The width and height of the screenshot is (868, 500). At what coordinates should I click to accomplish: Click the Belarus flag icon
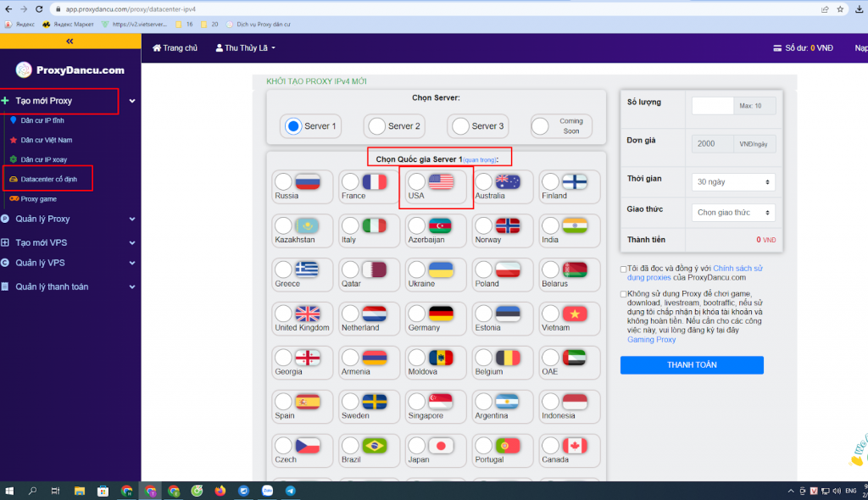click(x=575, y=269)
